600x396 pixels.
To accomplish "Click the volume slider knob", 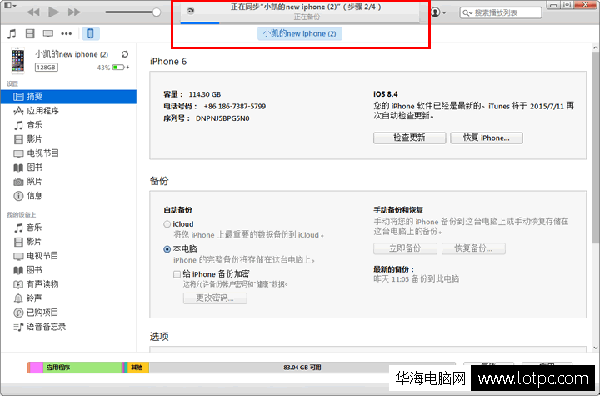I will (156, 12).
